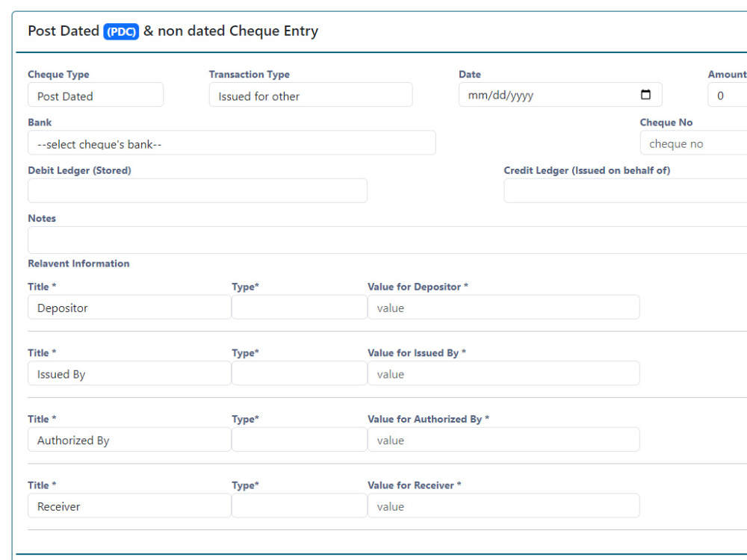Screen dimensions: 747x560
Task: Click the Notes label
Action: pos(42,218)
